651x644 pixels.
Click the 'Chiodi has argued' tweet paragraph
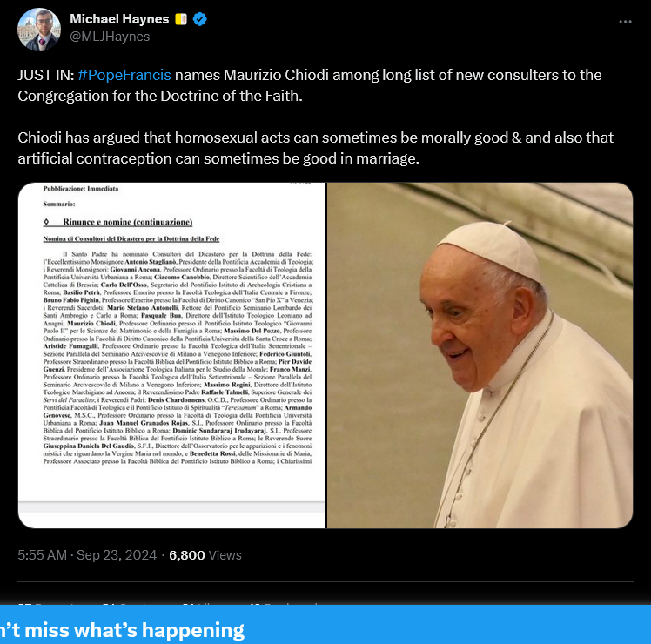point(316,148)
